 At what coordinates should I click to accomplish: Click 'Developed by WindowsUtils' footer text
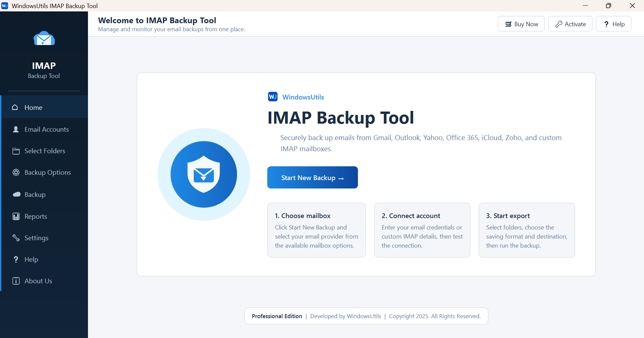346,316
